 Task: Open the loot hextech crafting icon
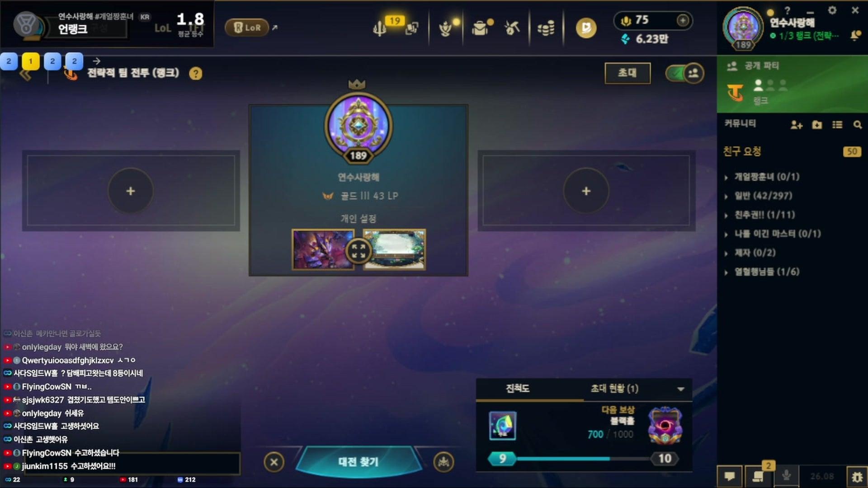click(x=512, y=28)
